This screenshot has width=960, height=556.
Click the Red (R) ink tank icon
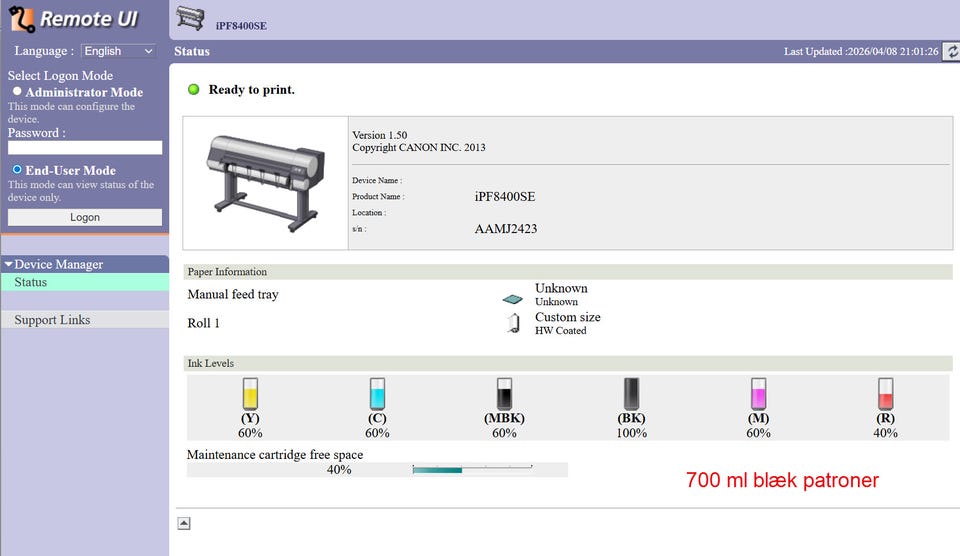tap(885, 394)
